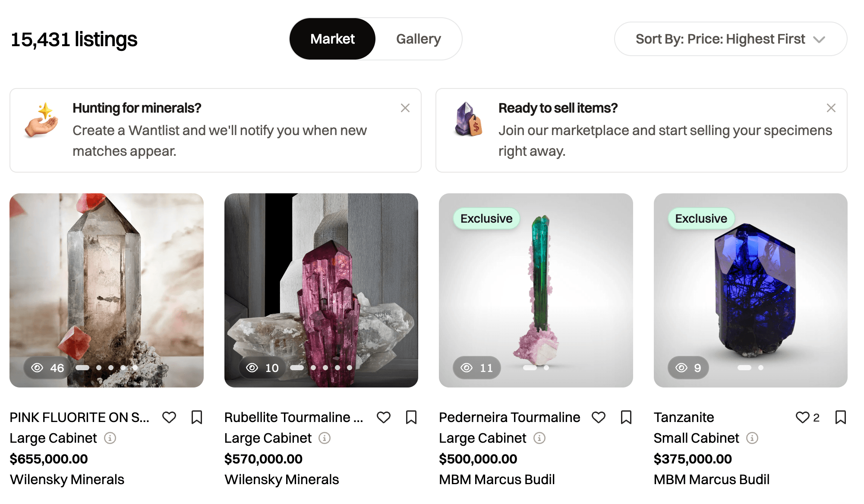
Task: Favorite the Rubellite Tourmaline listing
Action: click(384, 417)
